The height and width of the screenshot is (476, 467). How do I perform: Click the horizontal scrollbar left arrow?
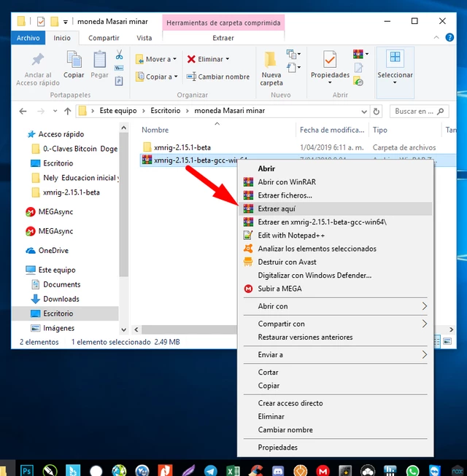(136, 329)
